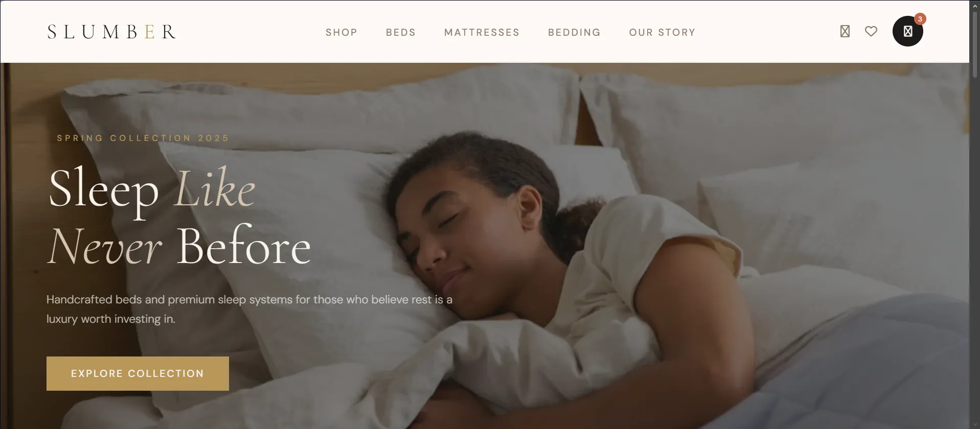Click the EXPLORE COLLECTION button
This screenshot has height=429, width=980.
138,373
